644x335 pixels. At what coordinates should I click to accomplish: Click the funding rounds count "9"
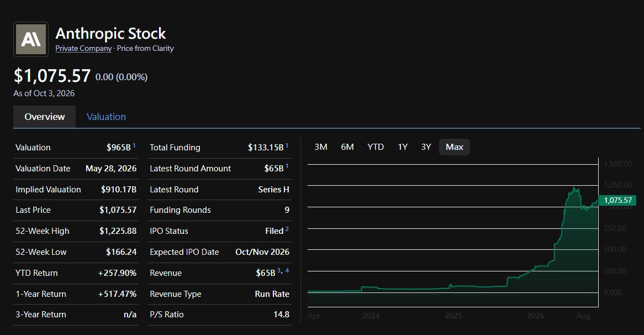287,210
